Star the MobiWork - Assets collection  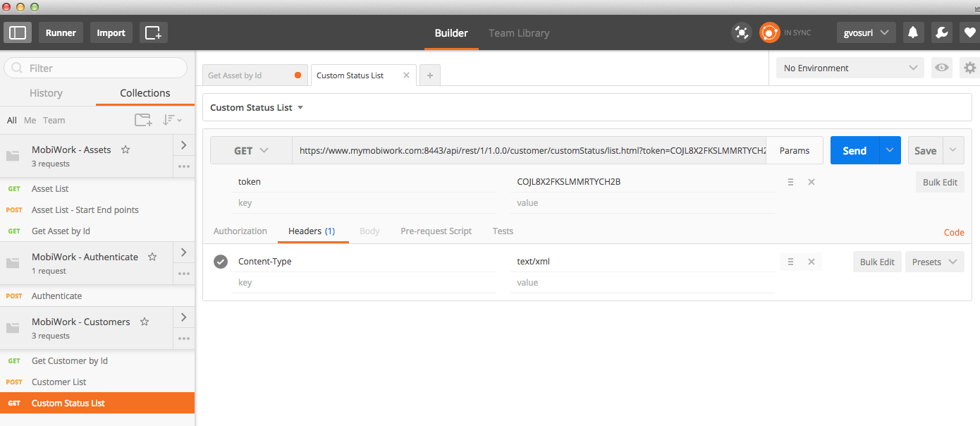point(125,150)
